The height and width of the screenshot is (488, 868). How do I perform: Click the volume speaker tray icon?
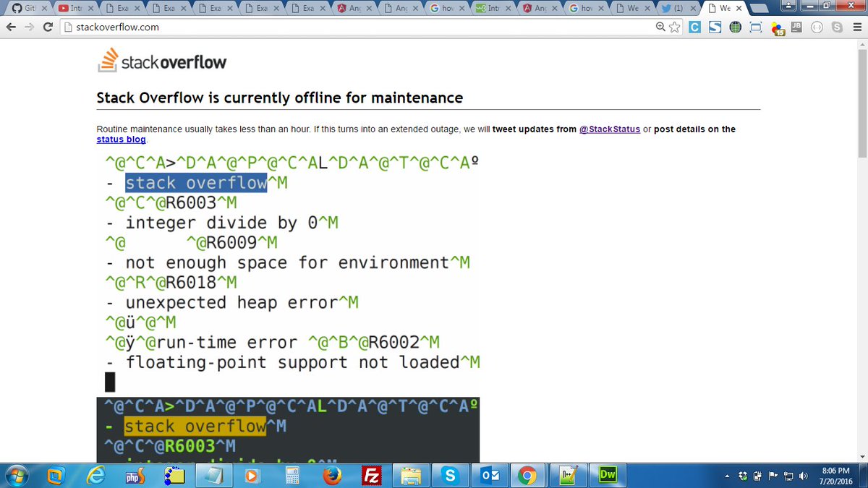[803, 476]
